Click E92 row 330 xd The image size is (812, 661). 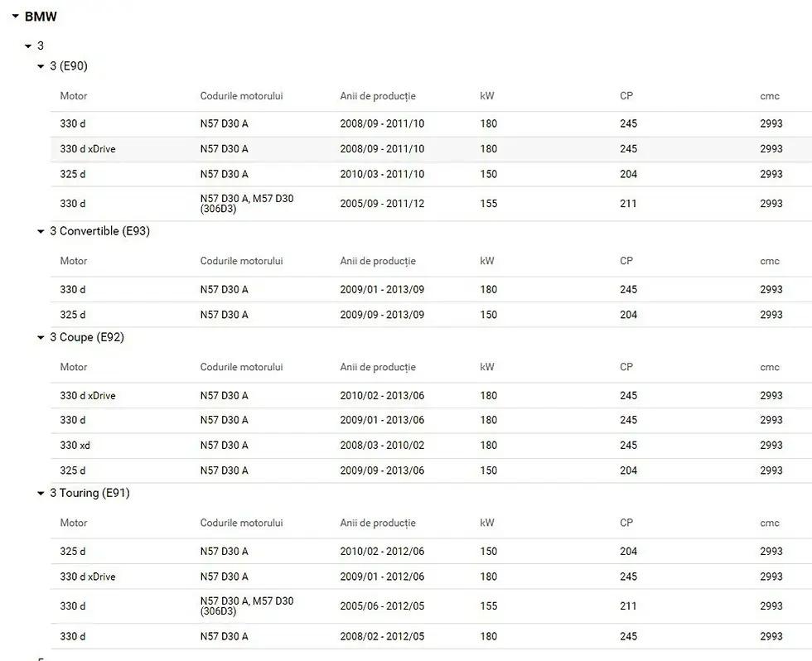click(431, 445)
